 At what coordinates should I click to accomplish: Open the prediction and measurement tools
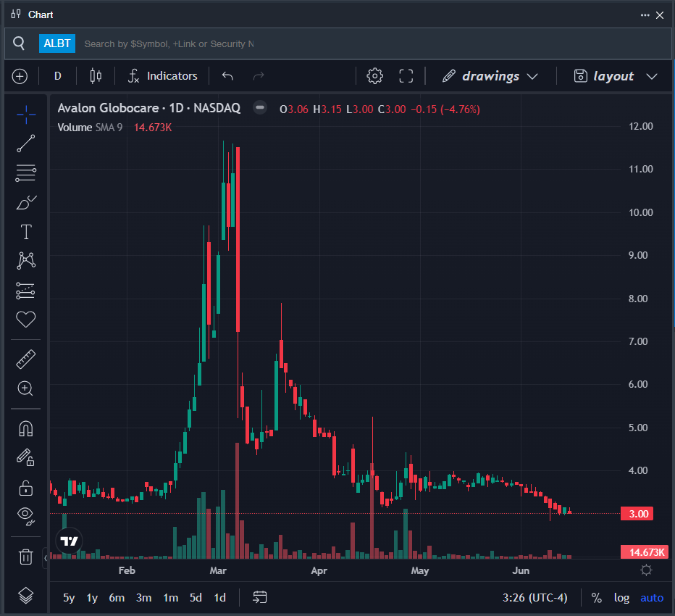pos(26,291)
